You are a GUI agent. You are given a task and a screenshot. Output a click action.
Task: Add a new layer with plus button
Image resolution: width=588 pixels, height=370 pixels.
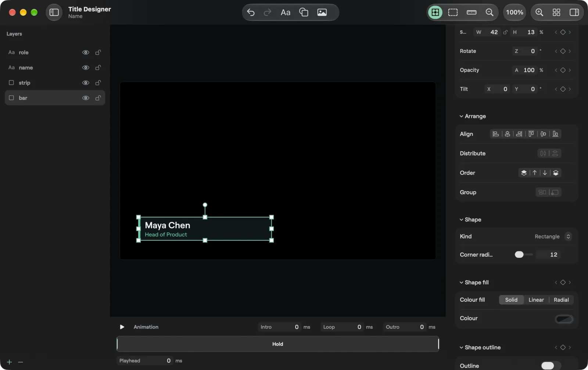10,362
